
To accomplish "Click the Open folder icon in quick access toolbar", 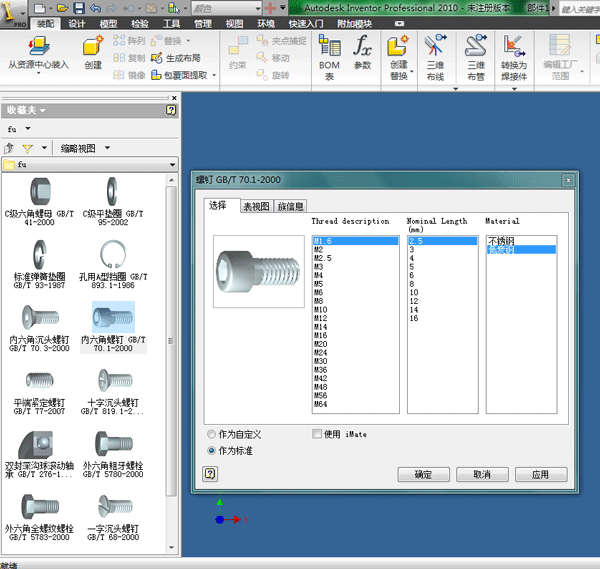I will pos(62,8).
